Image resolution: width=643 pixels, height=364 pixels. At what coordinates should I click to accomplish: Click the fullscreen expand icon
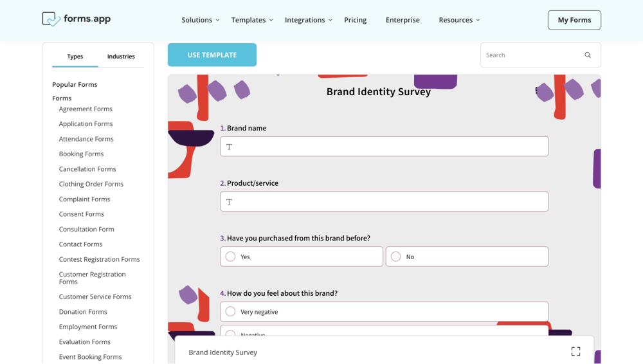pyautogui.click(x=575, y=352)
